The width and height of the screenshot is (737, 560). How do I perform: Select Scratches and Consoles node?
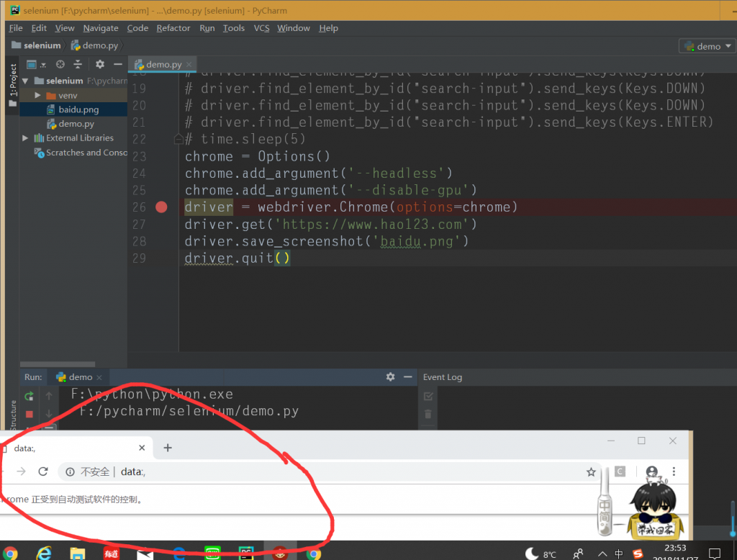tap(81, 153)
